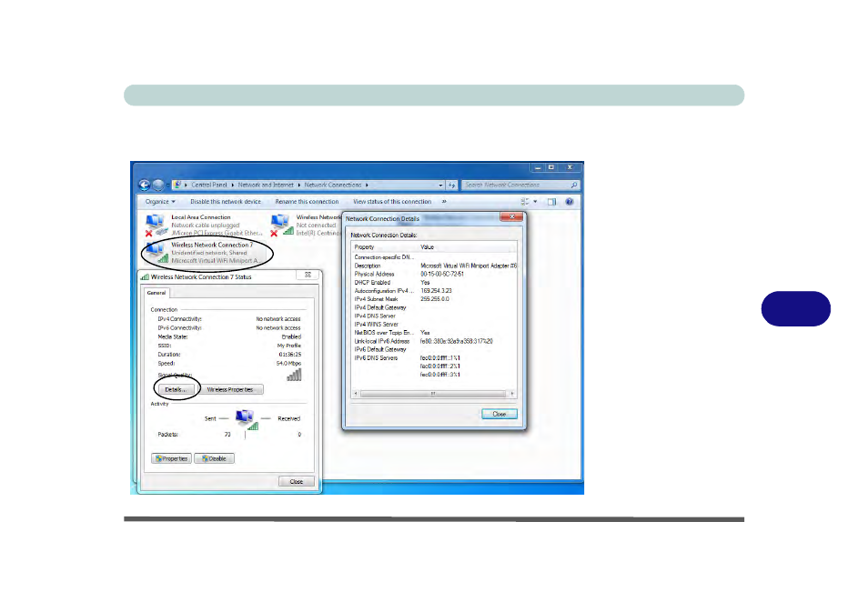Expand breadcrumb arrow after Network Connections

click(x=367, y=185)
